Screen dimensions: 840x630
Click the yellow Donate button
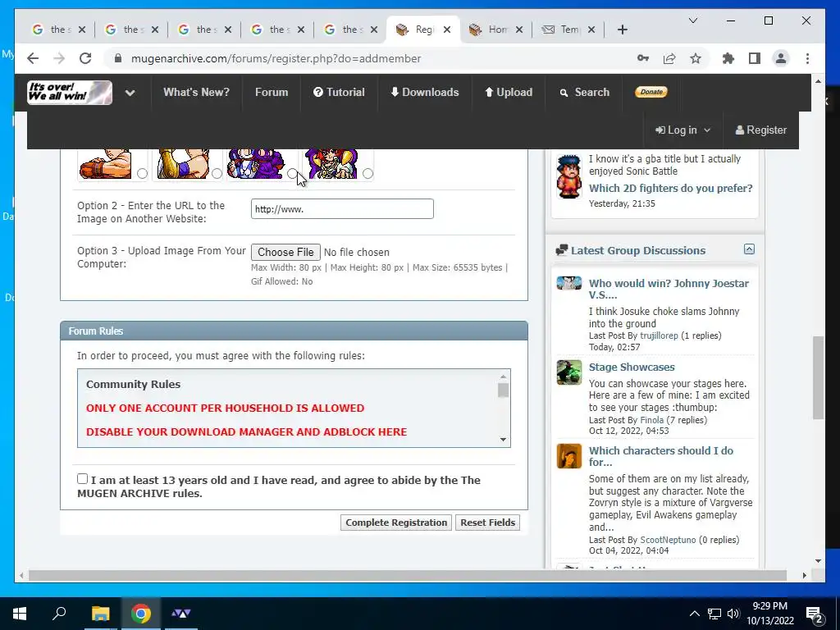point(651,92)
